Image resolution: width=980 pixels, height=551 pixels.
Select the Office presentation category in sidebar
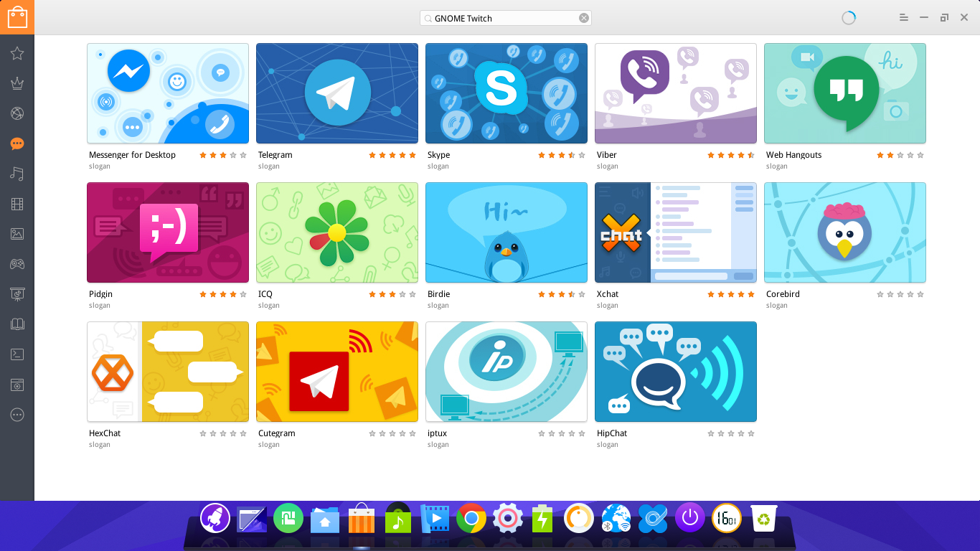point(17,294)
